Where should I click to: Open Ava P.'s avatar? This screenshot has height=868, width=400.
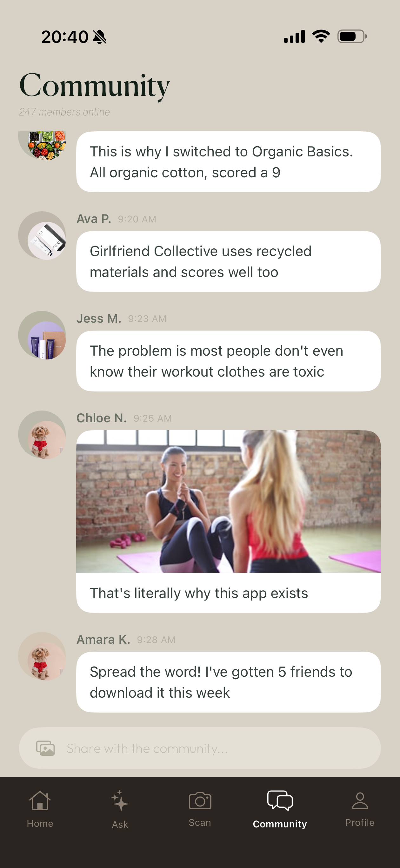click(x=42, y=235)
